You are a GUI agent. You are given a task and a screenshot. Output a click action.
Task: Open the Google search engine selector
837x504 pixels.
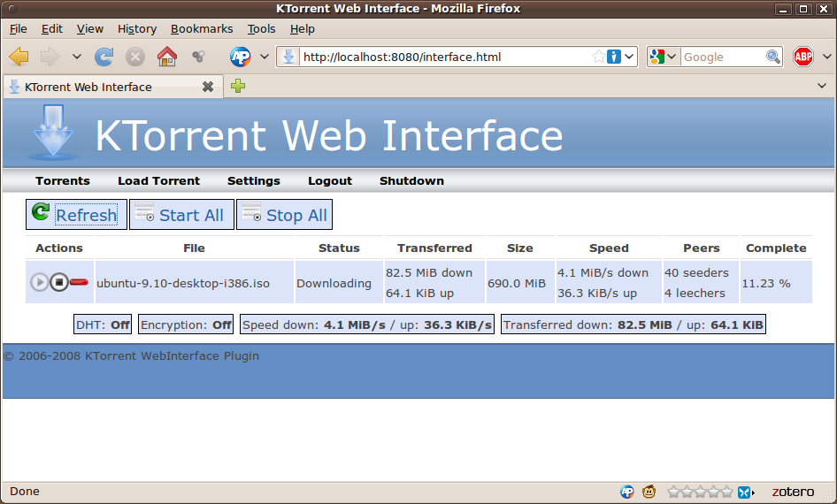coord(664,57)
